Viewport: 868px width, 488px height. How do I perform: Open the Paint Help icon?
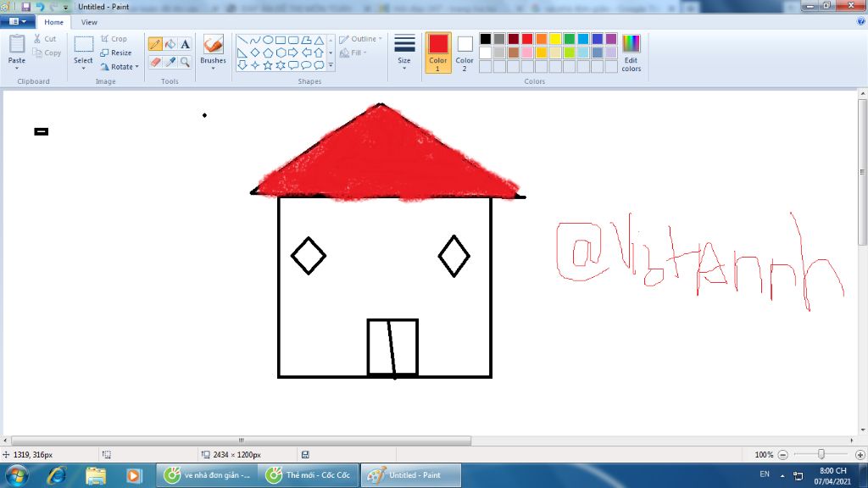(x=861, y=21)
